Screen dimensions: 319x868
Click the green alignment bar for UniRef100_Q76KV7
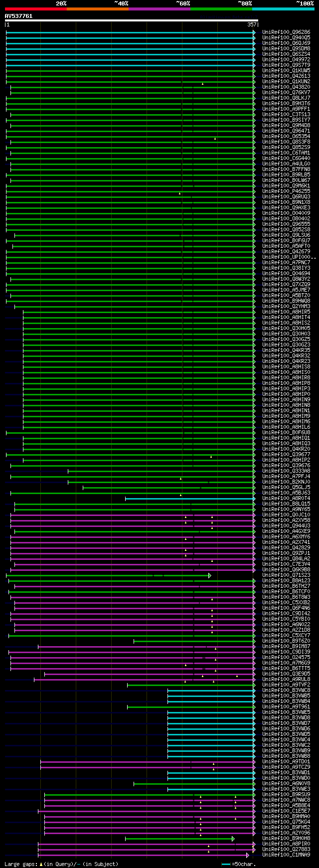coord(133,93)
